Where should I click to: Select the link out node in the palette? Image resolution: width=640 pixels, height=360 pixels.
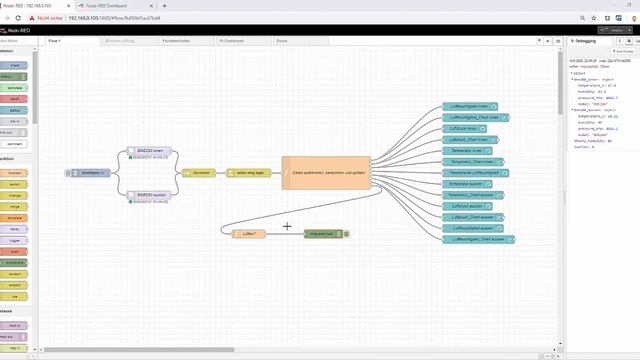pos(13,133)
